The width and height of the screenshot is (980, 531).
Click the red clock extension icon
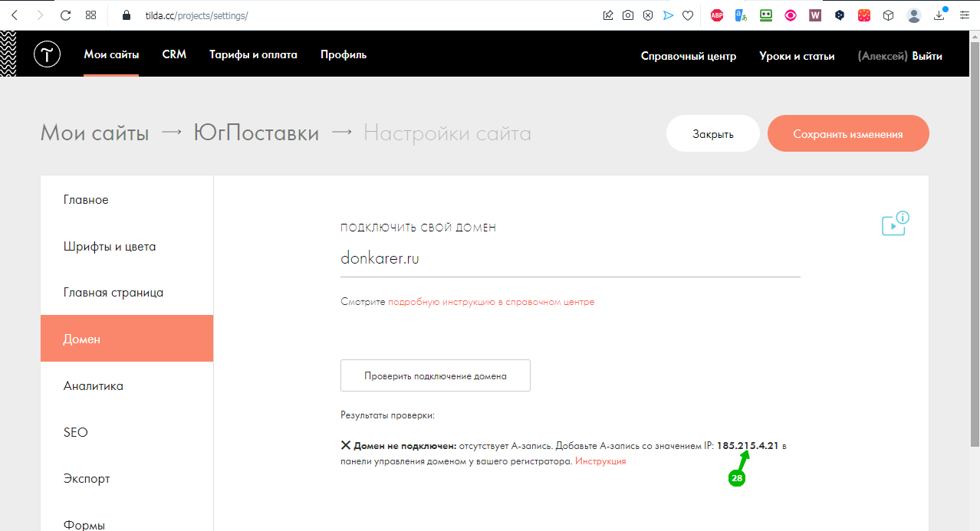(864, 15)
